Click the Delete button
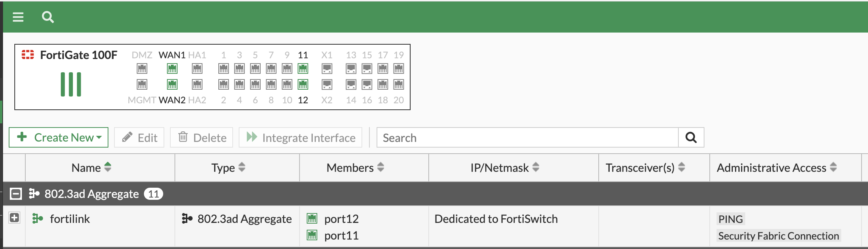 [x=202, y=137]
